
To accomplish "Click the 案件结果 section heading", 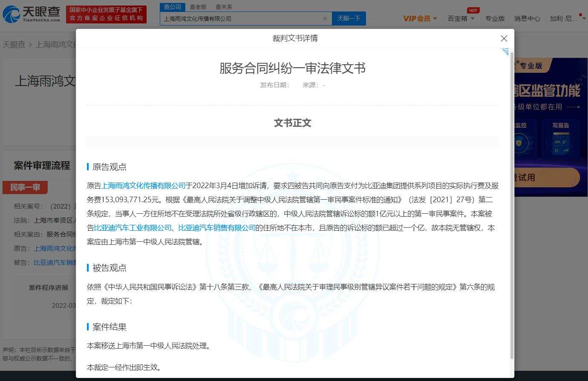I will [109, 327].
